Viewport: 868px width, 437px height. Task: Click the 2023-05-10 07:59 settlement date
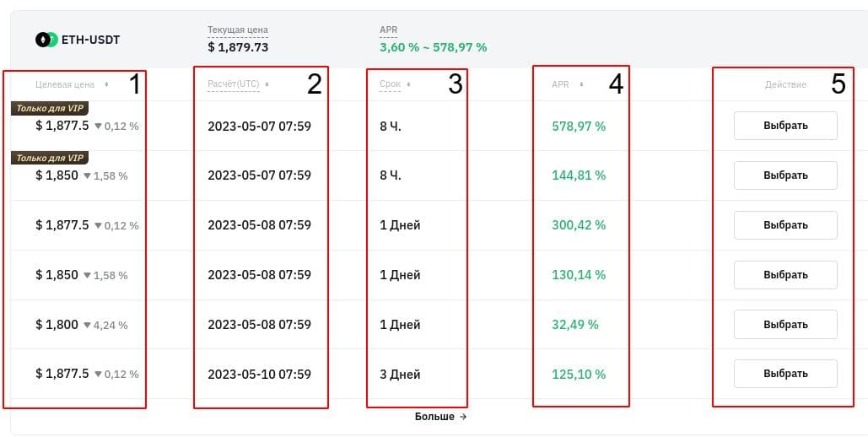pyautogui.click(x=260, y=375)
